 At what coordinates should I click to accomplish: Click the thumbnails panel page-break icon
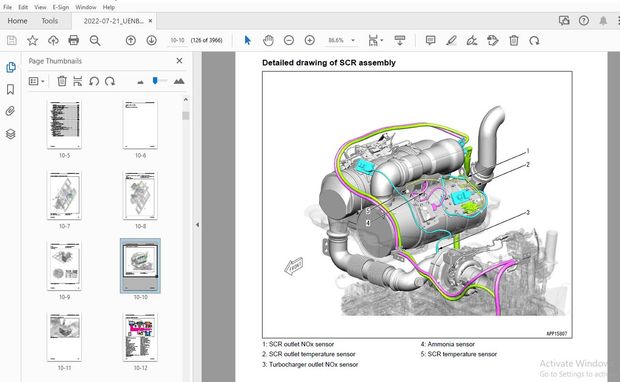(x=78, y=81)
